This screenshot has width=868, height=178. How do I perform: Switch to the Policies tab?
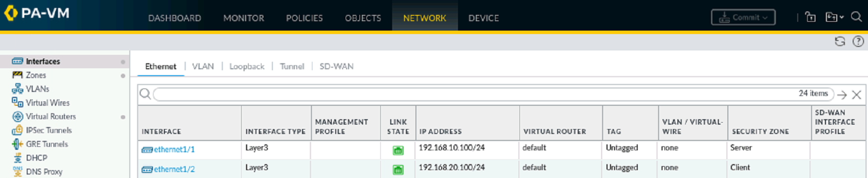305,18
